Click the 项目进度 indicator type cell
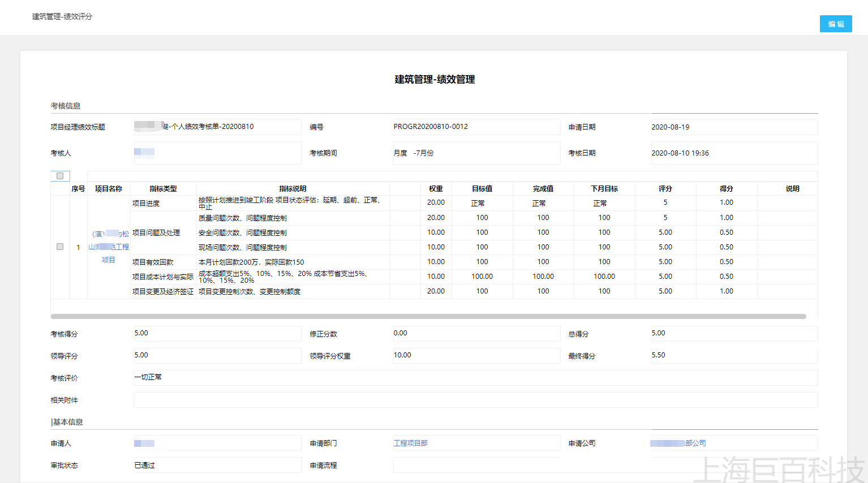This screenshot has width=868, height=483. coord(163,203)
